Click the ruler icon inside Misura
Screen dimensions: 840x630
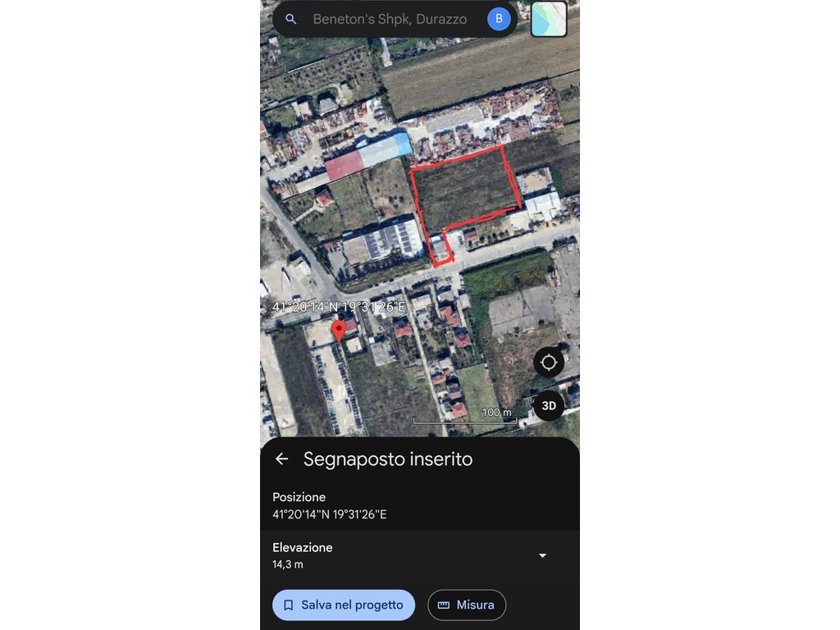click(444, 605)
